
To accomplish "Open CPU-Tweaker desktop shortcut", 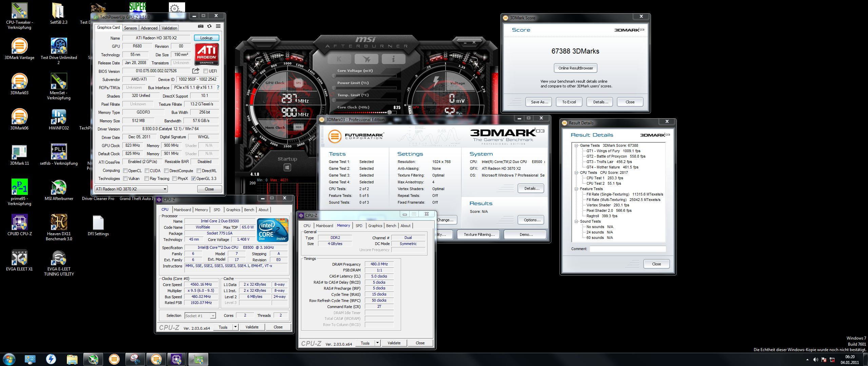I will tap(19, 16).
